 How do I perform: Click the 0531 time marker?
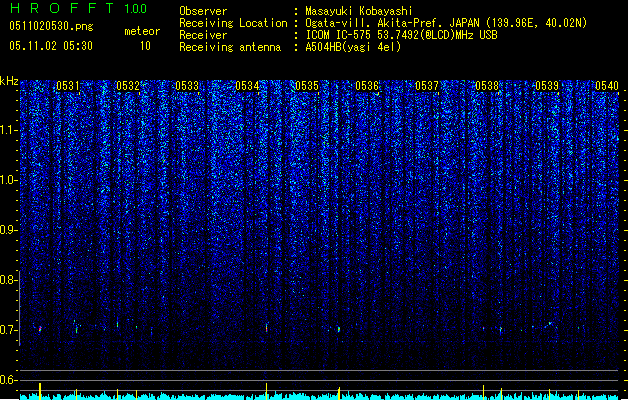tap(68, 86)
